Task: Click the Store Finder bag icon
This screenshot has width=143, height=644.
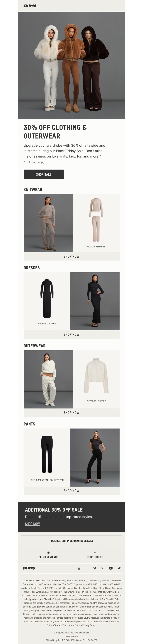Action: pos(95,553)
